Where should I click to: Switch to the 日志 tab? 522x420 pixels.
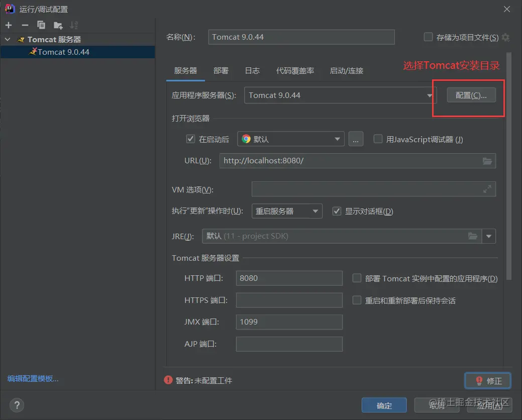(252, 71)
